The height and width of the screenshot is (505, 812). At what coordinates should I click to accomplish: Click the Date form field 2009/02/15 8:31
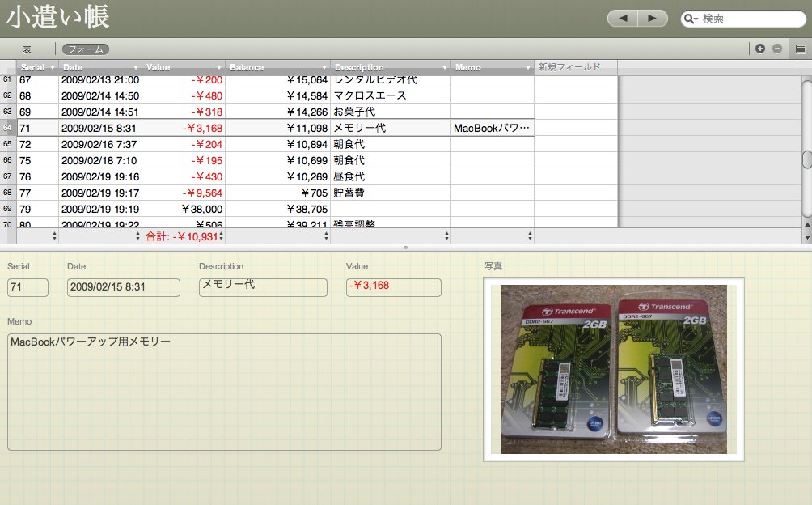[124, 287]
